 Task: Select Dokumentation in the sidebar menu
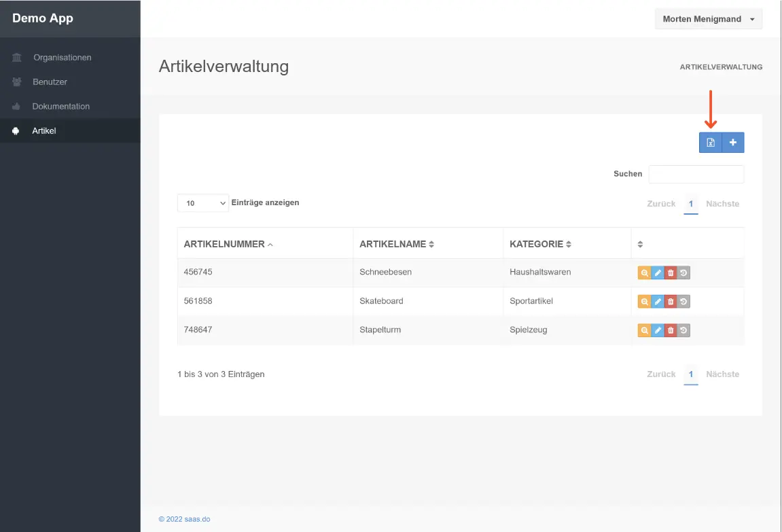pyautogui.click(x=60, y=107)
